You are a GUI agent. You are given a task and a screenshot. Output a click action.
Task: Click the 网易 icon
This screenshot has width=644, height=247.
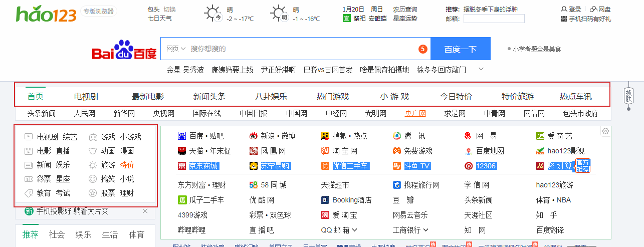pos(468,136)
